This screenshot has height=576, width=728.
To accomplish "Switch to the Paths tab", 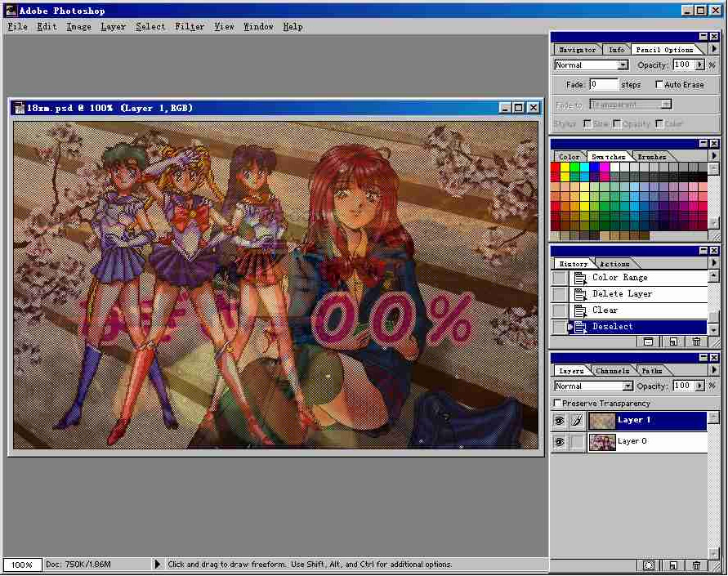I will tap(652, 371).
